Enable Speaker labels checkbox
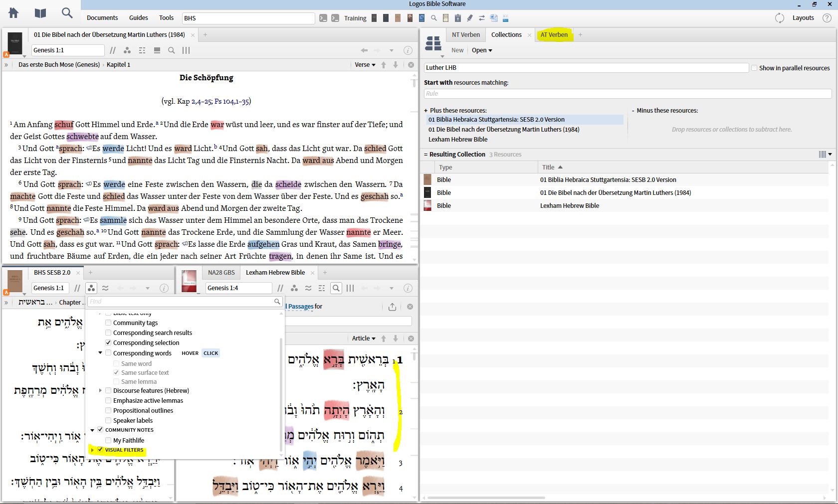 [108, 421]
